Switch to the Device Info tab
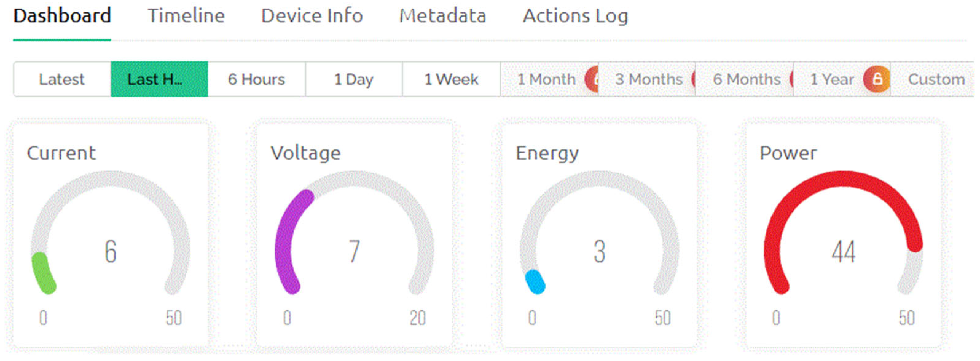980x361 pixels. click(312, 16)
